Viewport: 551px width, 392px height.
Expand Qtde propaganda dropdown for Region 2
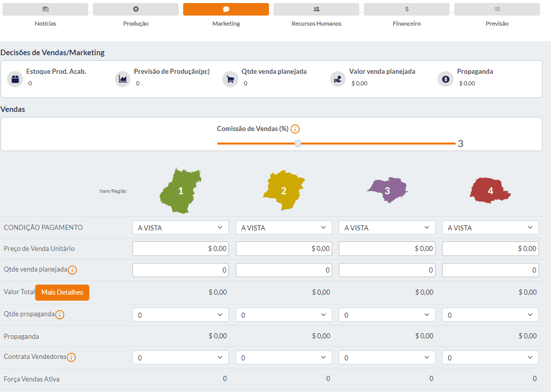tap(284, 315)
